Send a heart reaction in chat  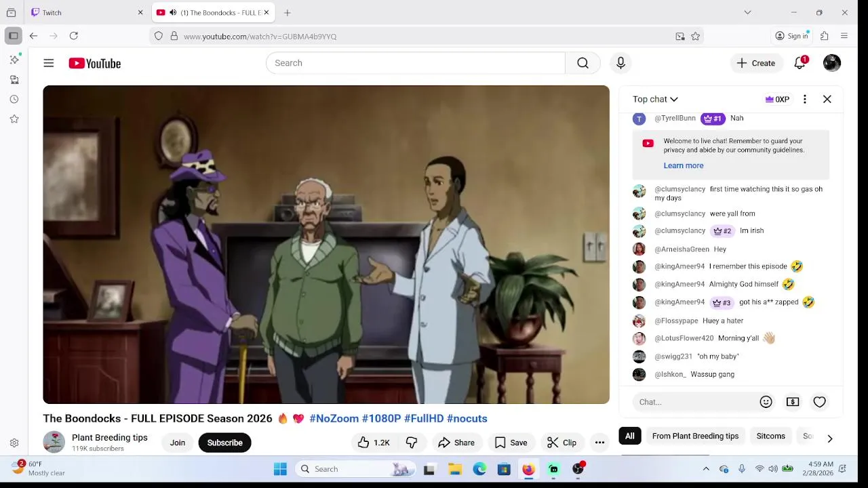click(820, 402)
